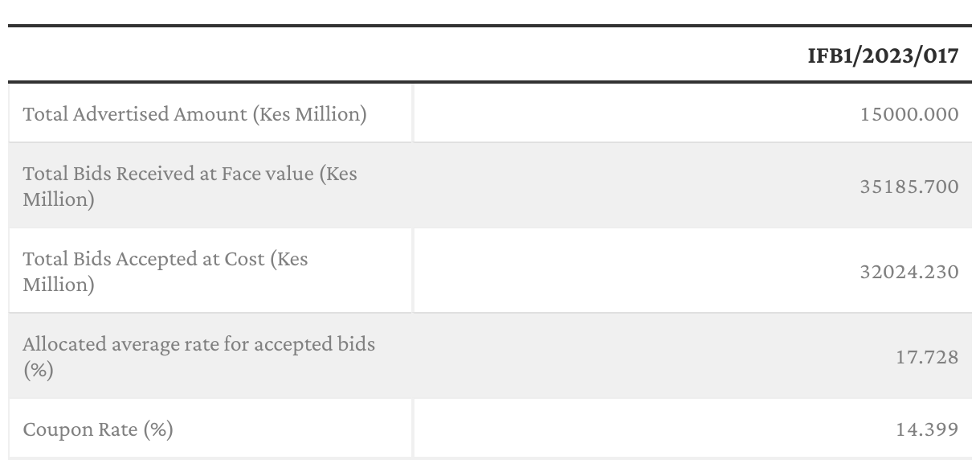Select the Allocated average rate label
The width and height of the screenshot is (980, 468).
pos(198,357)
